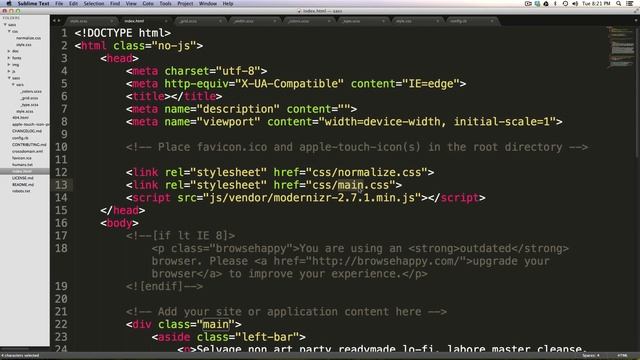640x360 pixels.
Task: Open Spotlight search magnifier icon
Action: pos(619,3)
